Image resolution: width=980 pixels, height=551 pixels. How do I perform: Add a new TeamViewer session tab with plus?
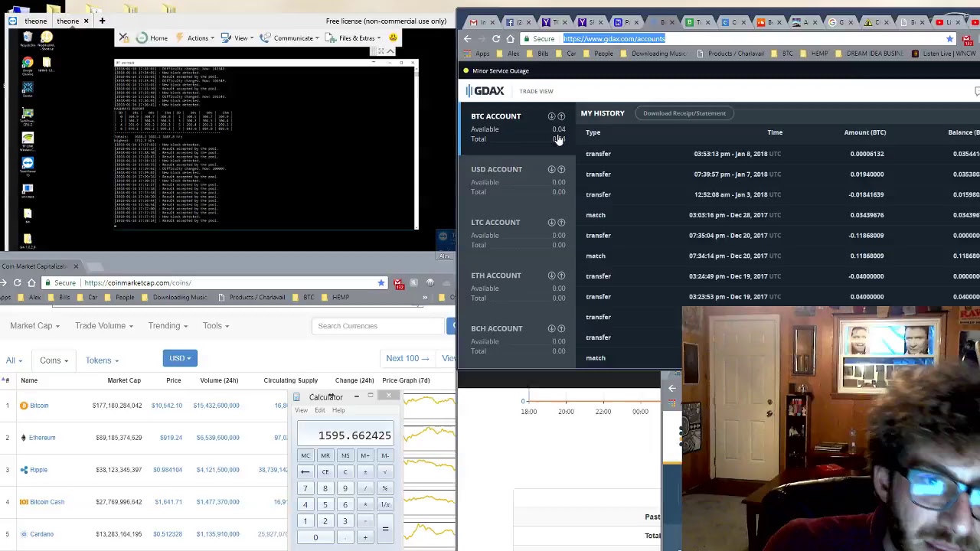pyautogui.click(x=102, y=21)
